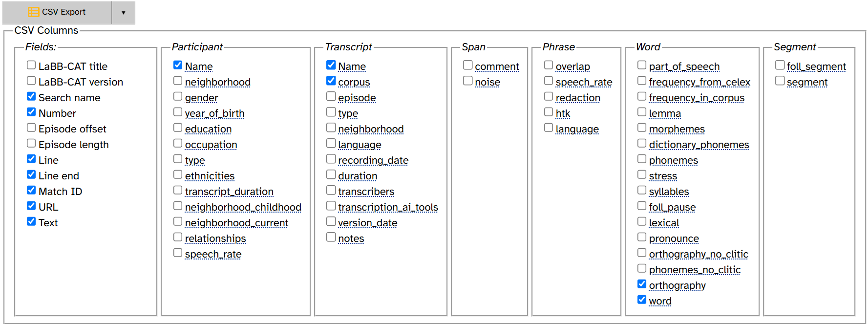The height and width of the screenshot is (324, 868).
Task: Enable the LaBB-CAT title checkbox
Action: point(31,65)
